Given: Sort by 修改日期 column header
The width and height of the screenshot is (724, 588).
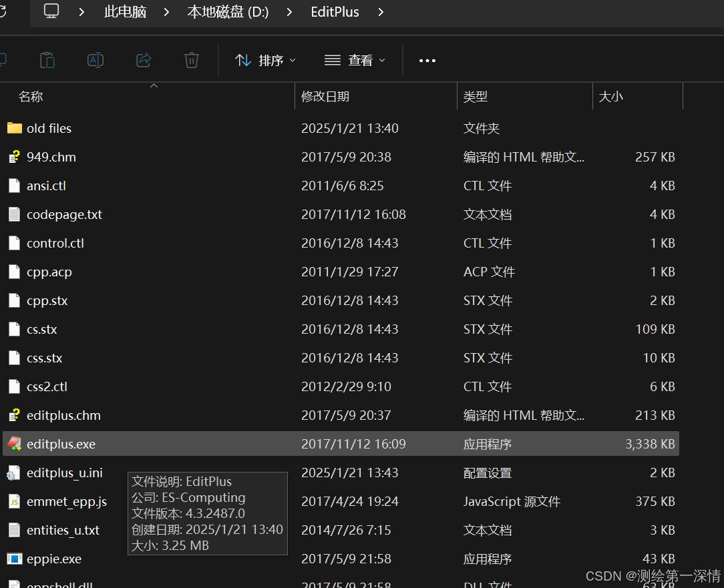Looking at the screenshot, I should (325, 97).
